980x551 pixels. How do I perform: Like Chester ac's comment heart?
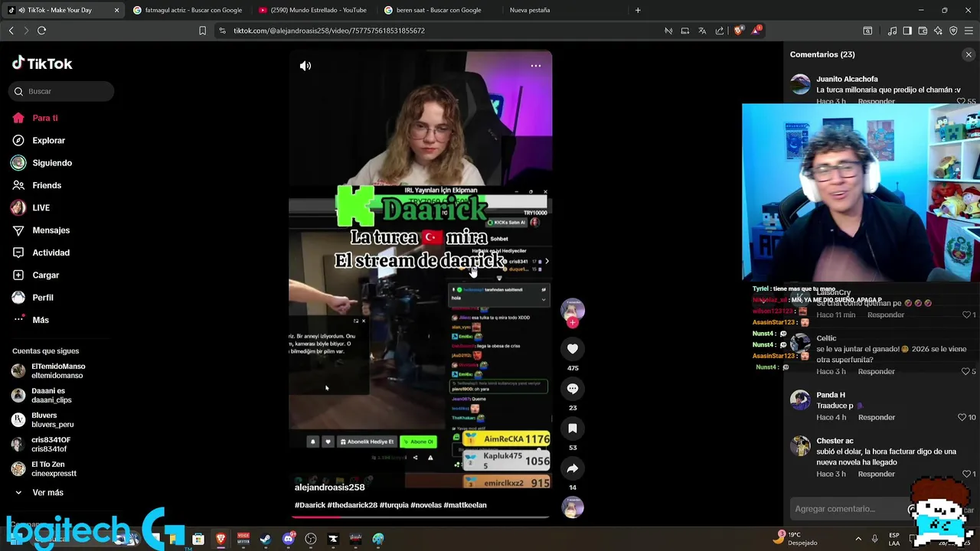tap(965, 474)
